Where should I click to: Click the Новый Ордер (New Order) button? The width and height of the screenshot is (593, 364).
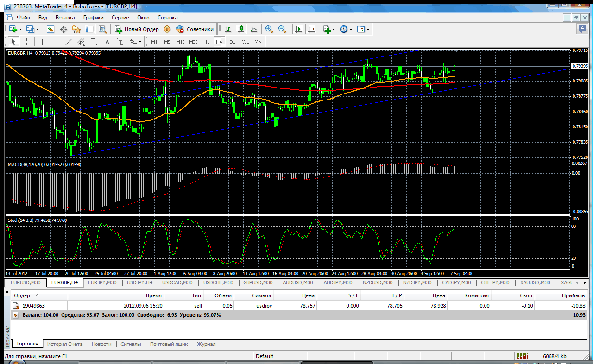(x=137, y=29)
